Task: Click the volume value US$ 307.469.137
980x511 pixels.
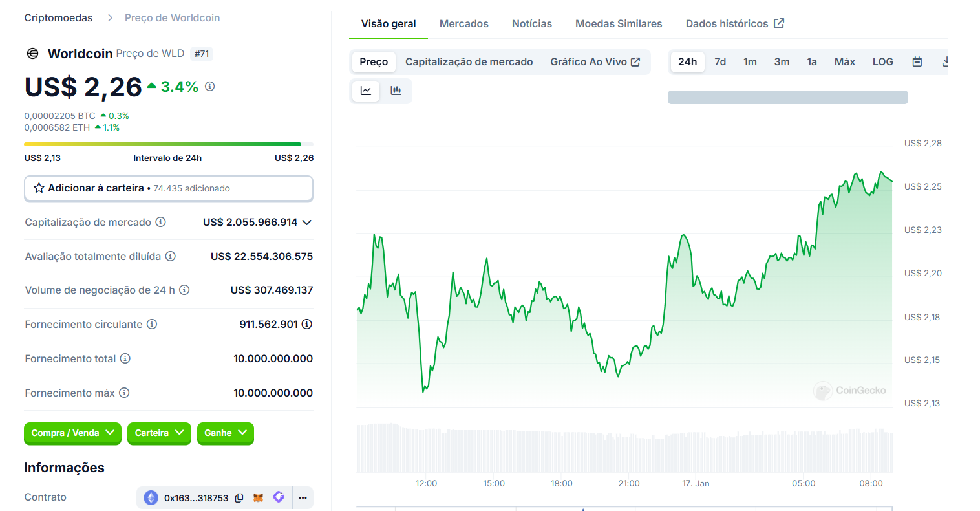Action: tap(272, 290)
